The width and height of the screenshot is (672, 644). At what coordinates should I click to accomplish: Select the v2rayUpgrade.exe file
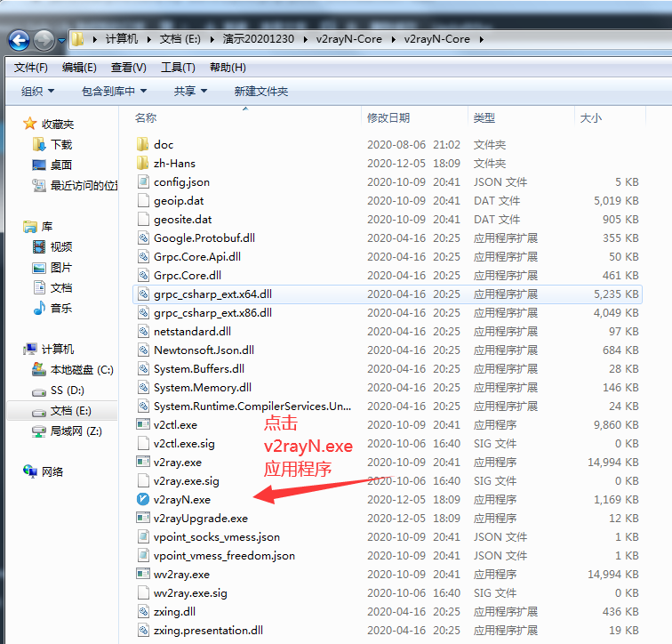[x=200, y=518]
